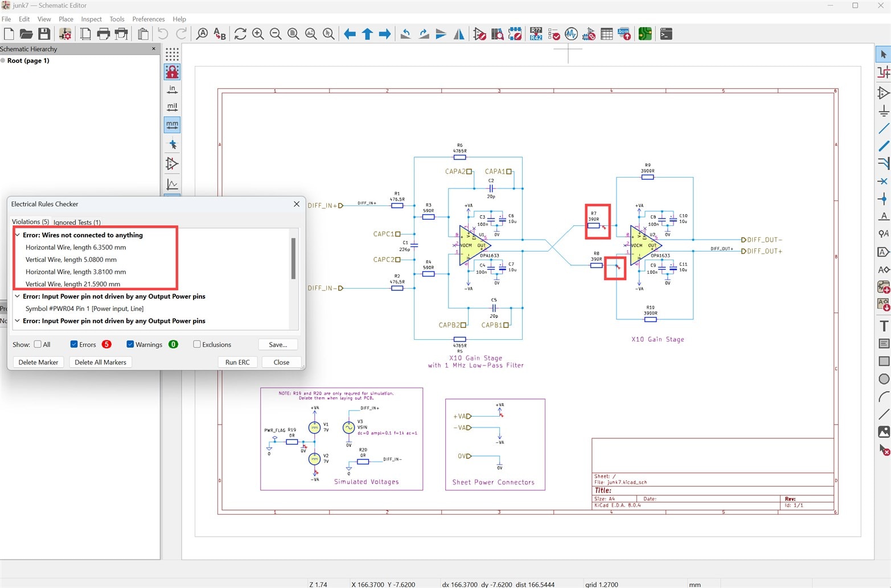Screen dimensions: 891x588
Task: Select the Add Power Symbol tool
Action: pos(883,110)
